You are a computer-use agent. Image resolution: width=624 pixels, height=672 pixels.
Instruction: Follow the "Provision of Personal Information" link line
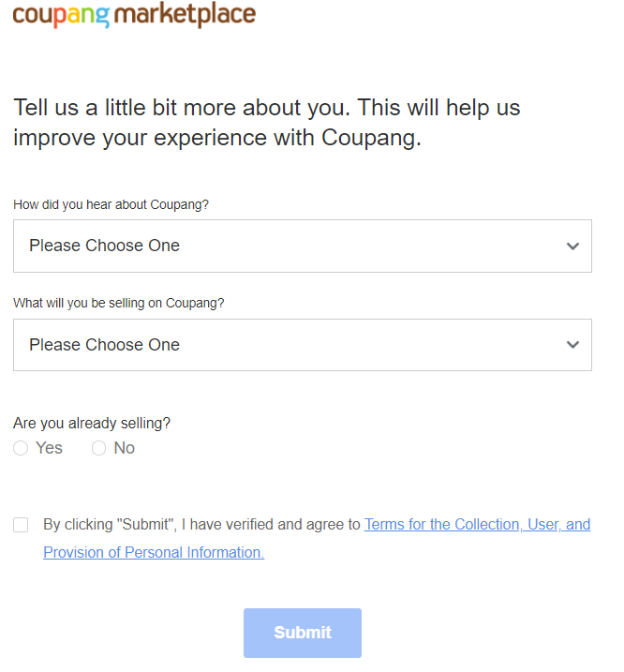coord(154,553)
